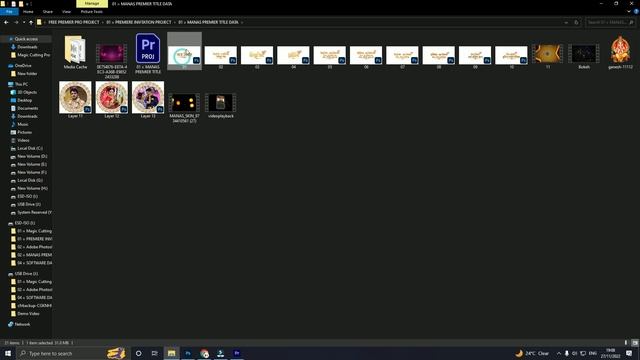This screenshot has width=640, height=360.
Task: Click the Manage contextual tab
Action: 92,4
